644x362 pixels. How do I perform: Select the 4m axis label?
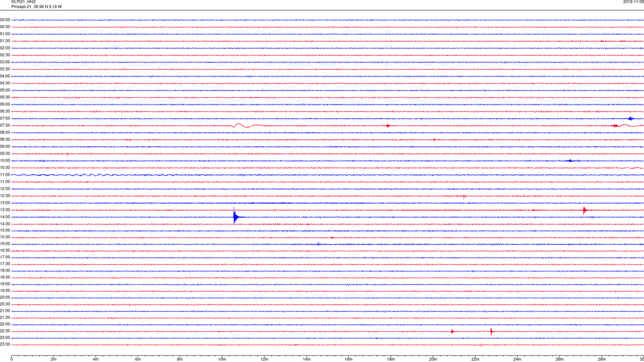96,359
